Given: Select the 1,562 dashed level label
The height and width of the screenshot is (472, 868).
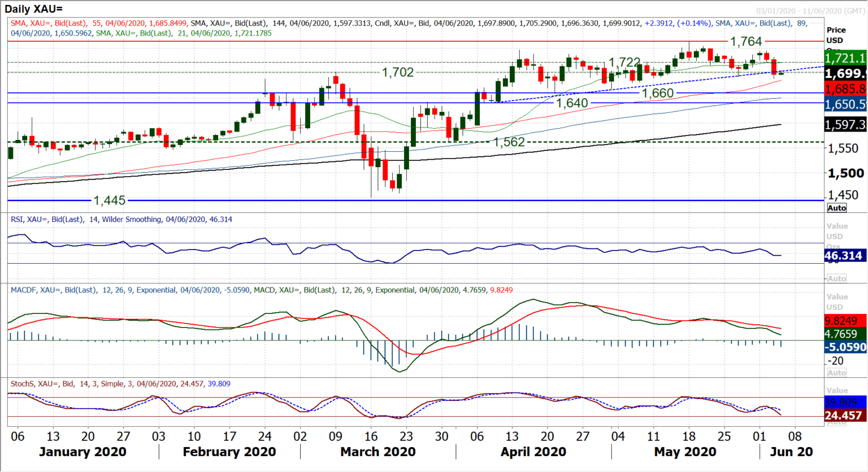Looking at the screenshot, I should [x=509, y=142].
